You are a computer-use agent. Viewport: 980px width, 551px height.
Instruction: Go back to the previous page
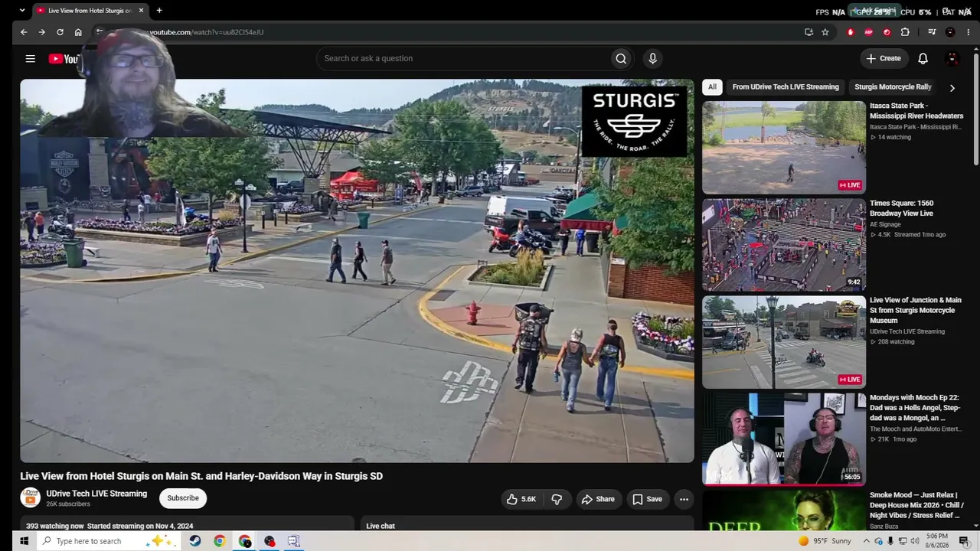coord(24,32)
